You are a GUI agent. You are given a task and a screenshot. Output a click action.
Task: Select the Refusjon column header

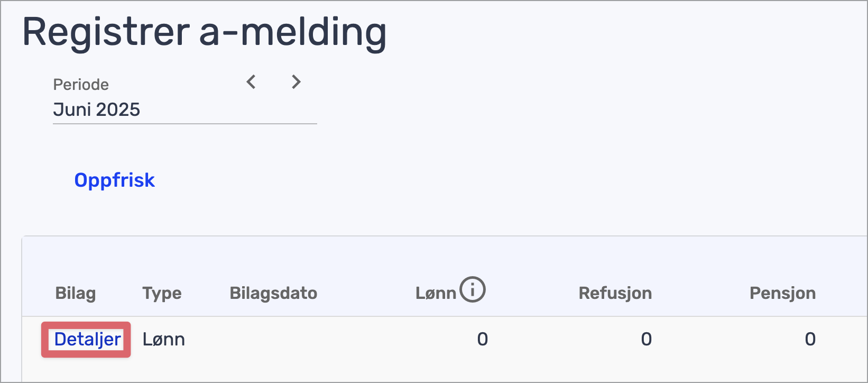[615, 293]
